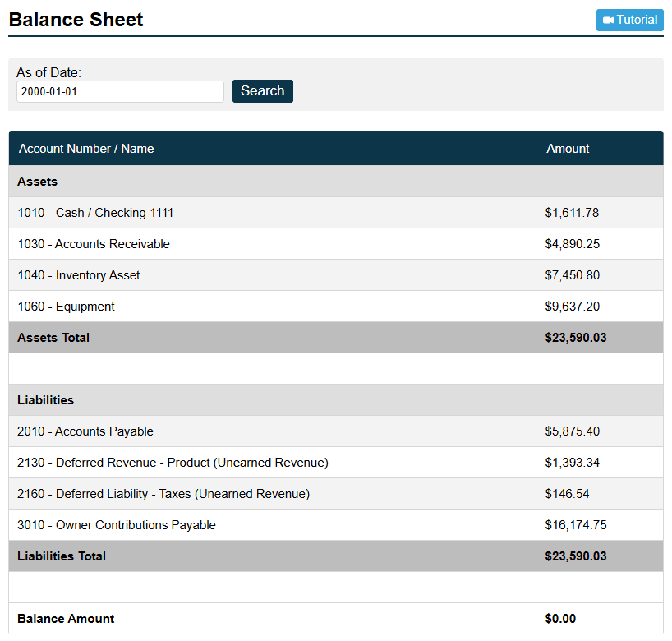Screen dimensions: 672x641
Task: Click the 'As of Date:' label
Action: pos(48,72)
